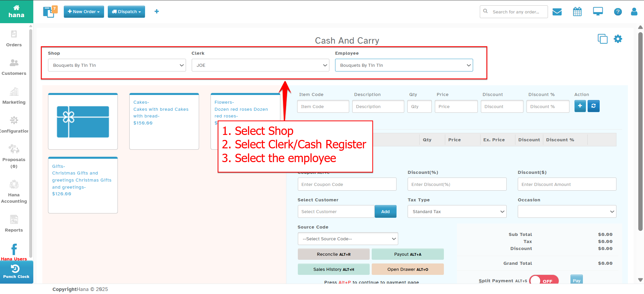Image resolution: width=644 pixels, height=294 pixels.
Task: Click the Enter Coupon Code field
Action: (x=347, y=184)
